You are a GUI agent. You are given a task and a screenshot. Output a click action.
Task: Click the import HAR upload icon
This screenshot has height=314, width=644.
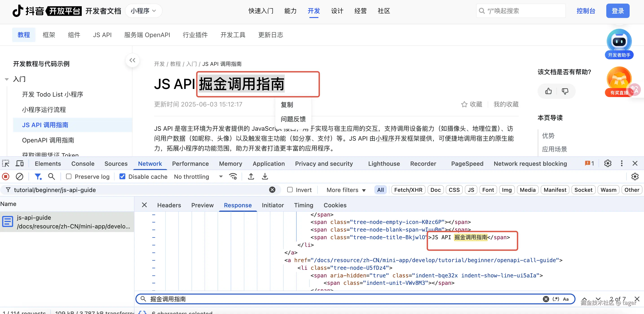click(251, 177)
